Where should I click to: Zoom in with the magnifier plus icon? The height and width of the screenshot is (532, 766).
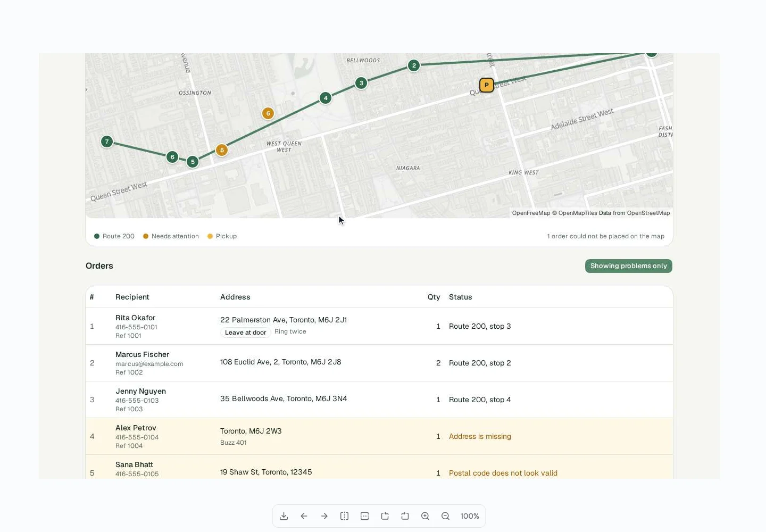[426, 516]
